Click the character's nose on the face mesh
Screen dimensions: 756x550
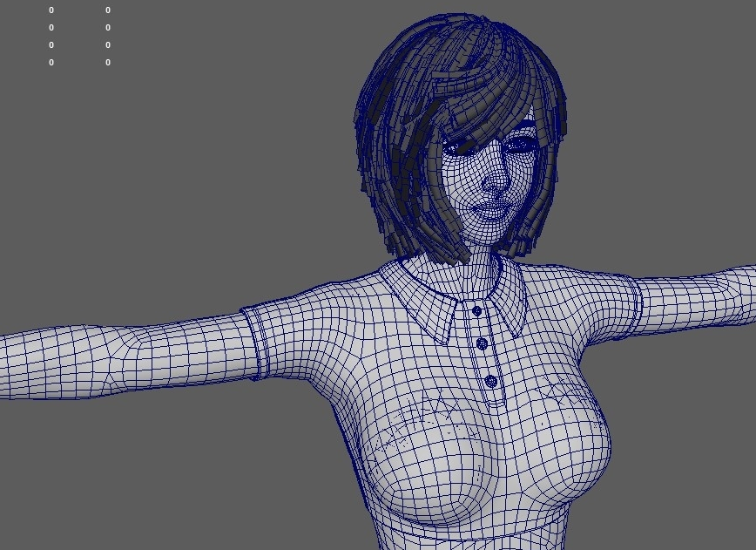click(x=495, y=182)
